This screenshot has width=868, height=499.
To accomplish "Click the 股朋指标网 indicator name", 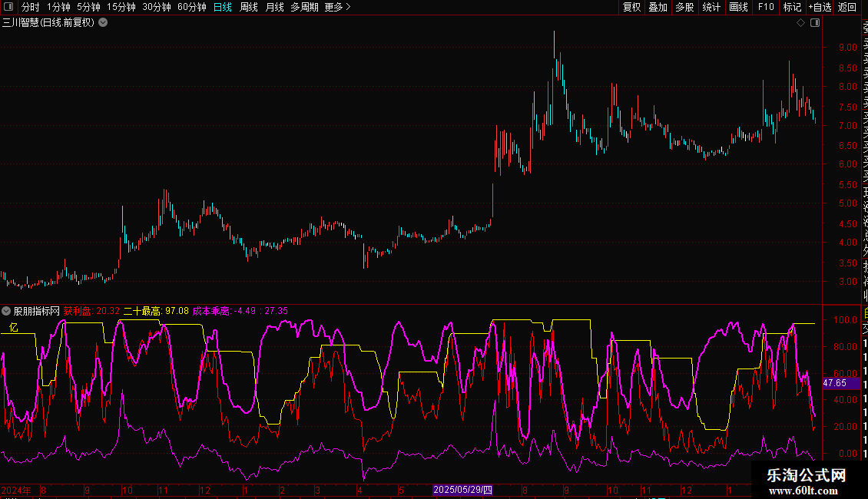I will 37,311.
